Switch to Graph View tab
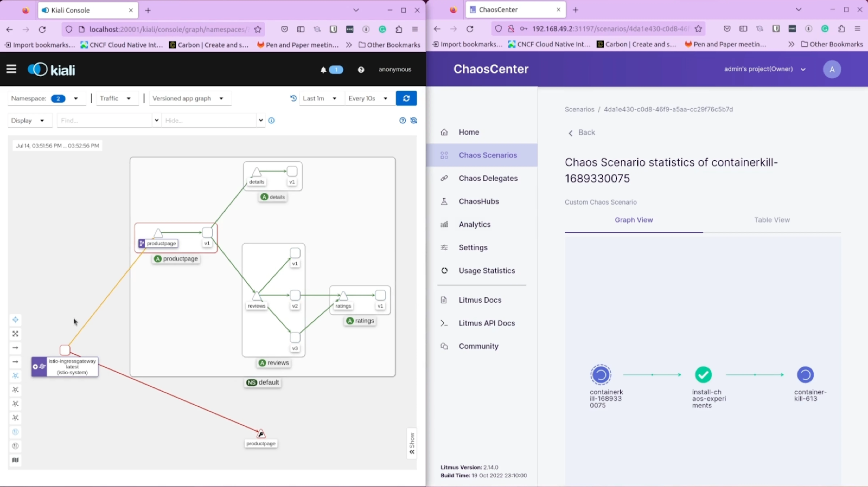 pyautogui.click(x=633, y=220)
